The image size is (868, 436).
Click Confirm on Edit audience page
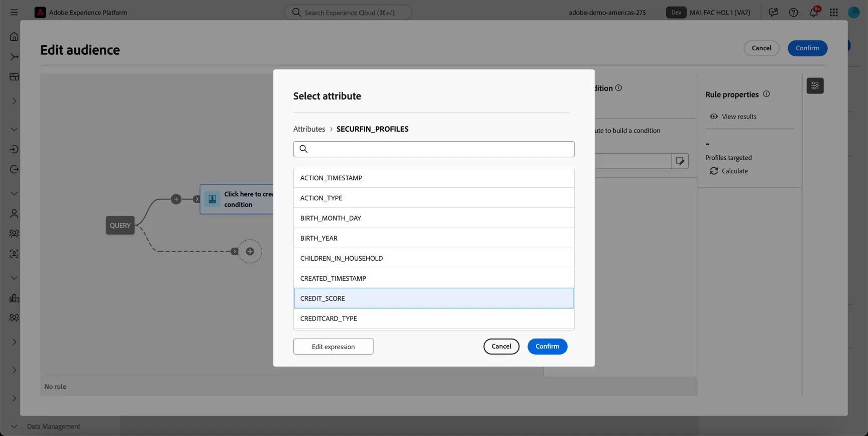click(x=807, y=48)
